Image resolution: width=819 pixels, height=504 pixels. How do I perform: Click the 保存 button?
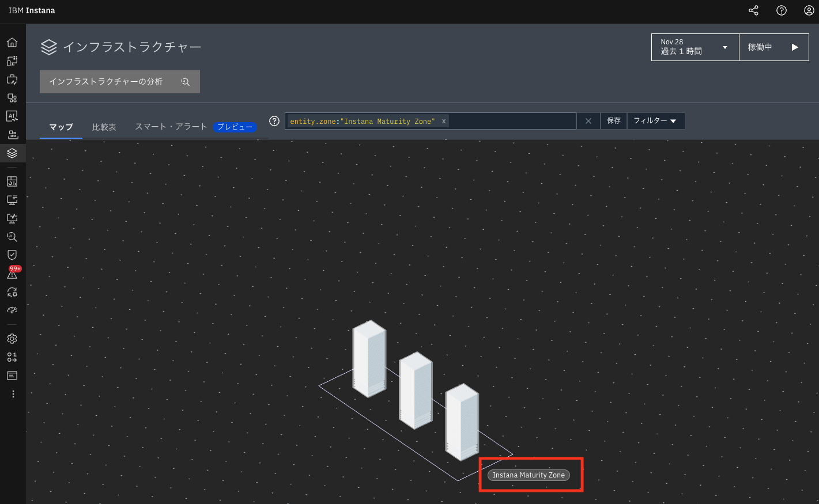click(614, 121)
